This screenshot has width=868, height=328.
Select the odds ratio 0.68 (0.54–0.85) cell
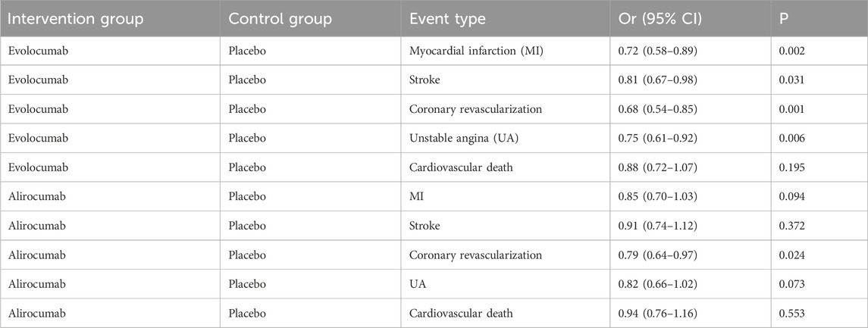(657, 108)
